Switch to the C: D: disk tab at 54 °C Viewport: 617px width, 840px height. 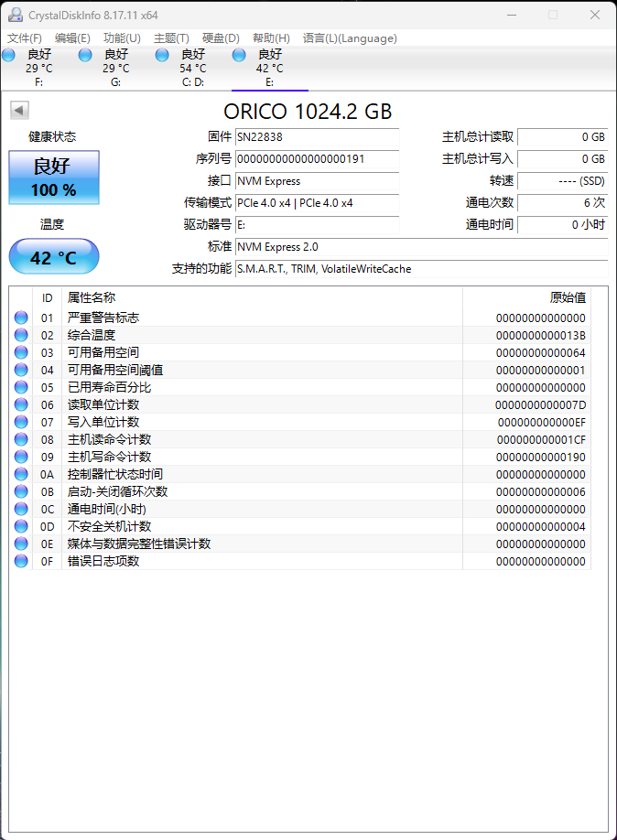pos(192,68)
